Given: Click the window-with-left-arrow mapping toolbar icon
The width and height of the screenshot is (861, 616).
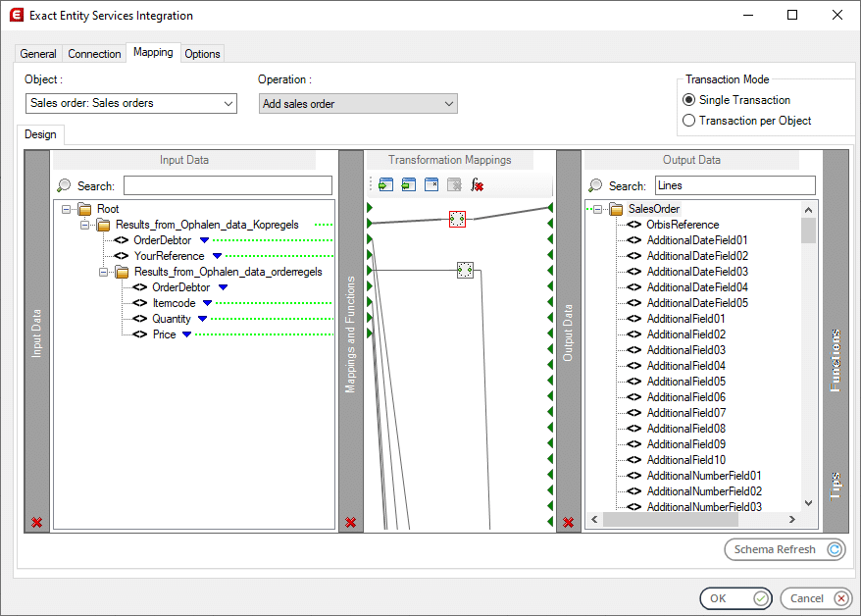Looking at the screenshot, I should (x=409, y=185).
